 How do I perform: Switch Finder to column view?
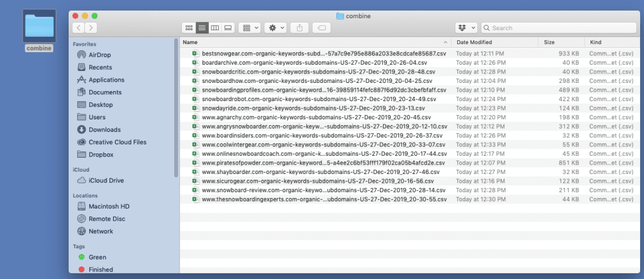pyautogui.click(x=215, y=28)
